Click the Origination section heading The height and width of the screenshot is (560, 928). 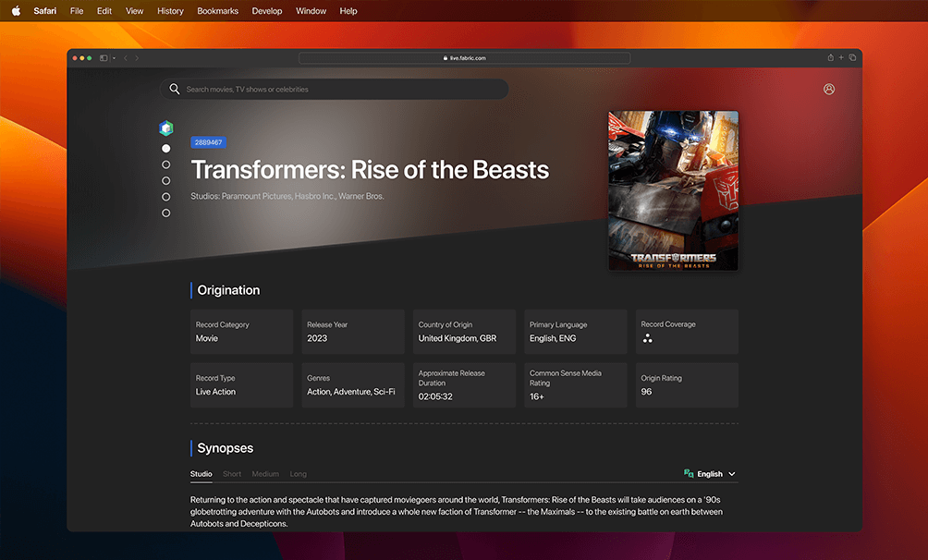click(x=228, y=290)
